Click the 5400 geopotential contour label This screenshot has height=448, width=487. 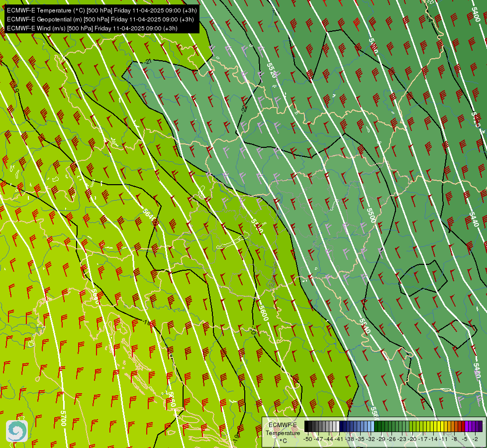coord(476,14)
